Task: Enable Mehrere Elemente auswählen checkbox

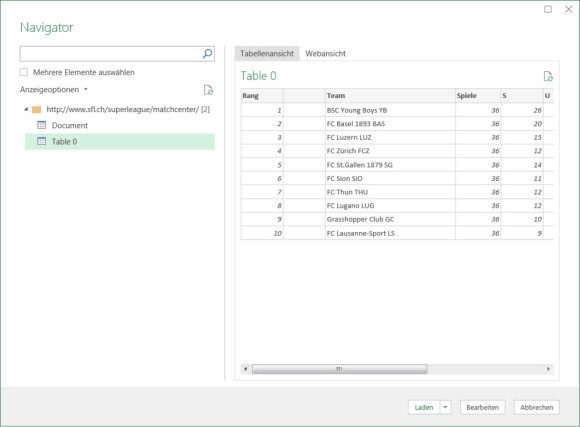Action: (24, 72)
